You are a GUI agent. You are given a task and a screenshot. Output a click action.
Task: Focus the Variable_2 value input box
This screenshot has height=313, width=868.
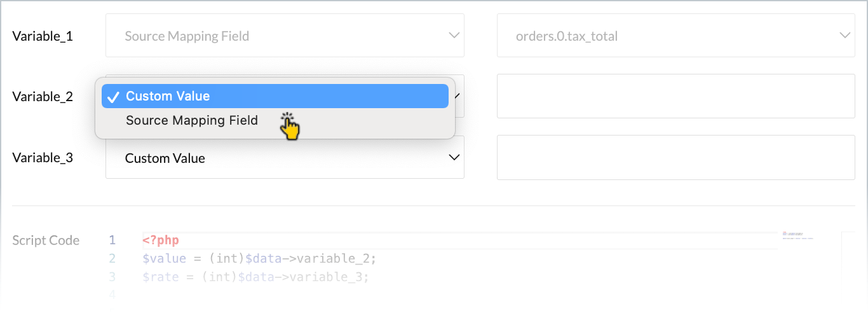tap(675, 96)
